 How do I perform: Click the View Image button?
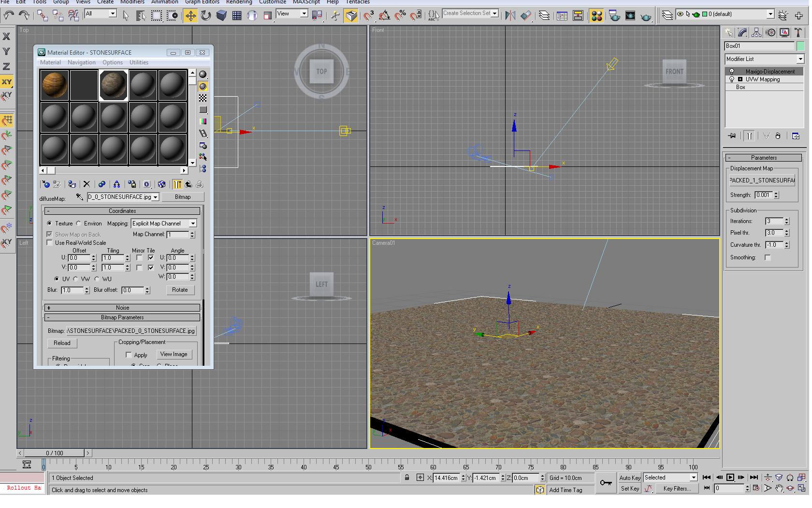(174, 354)
